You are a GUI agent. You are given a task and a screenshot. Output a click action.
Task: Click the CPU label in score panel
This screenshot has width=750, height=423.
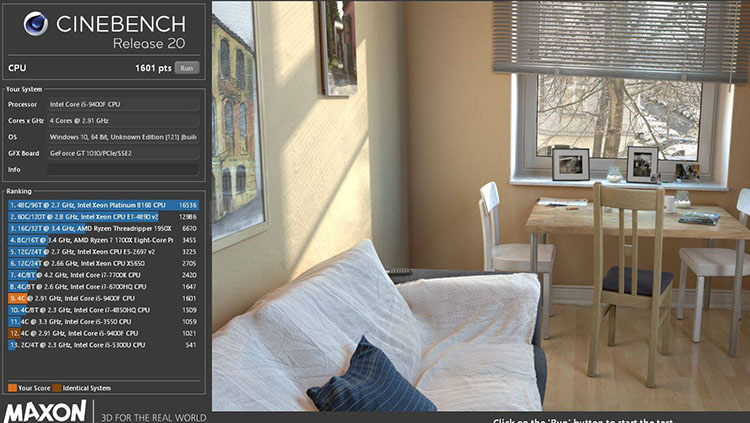17,68
